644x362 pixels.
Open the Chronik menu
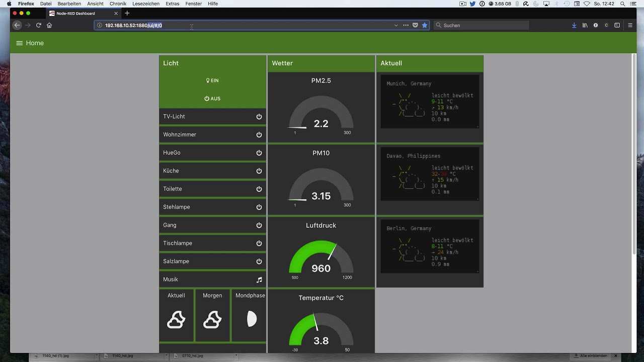(x=118, y=4)
